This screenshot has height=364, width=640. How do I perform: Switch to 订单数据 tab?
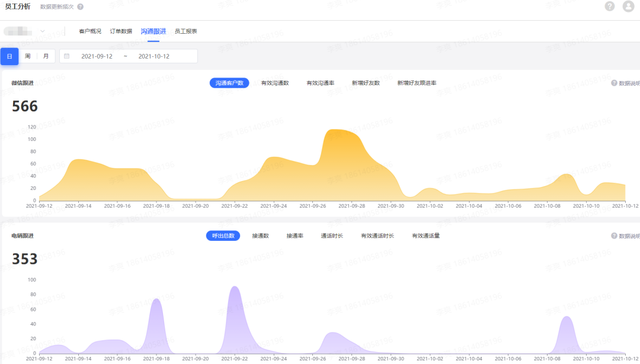pyautogui.click(x=121, y=31)
